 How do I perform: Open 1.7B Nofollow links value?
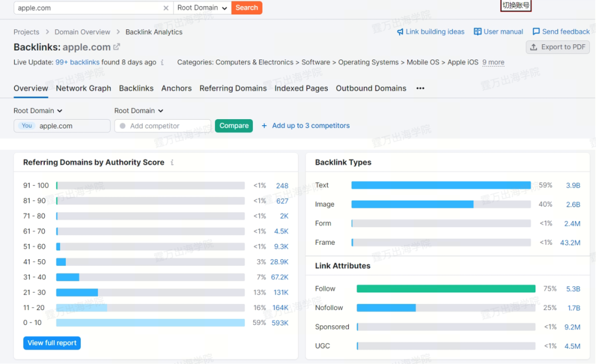click(x=573, y=308)
